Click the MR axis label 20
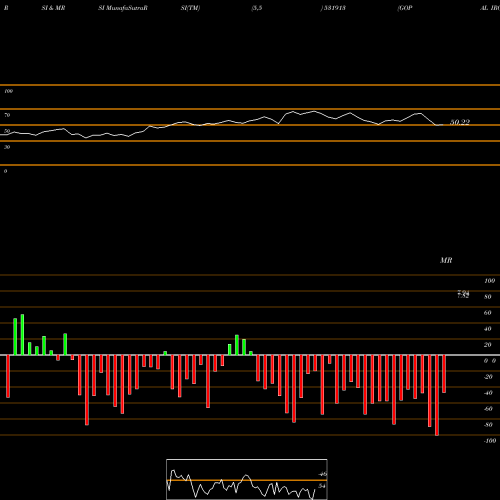500x500 pixels. (x=488, y=345)
